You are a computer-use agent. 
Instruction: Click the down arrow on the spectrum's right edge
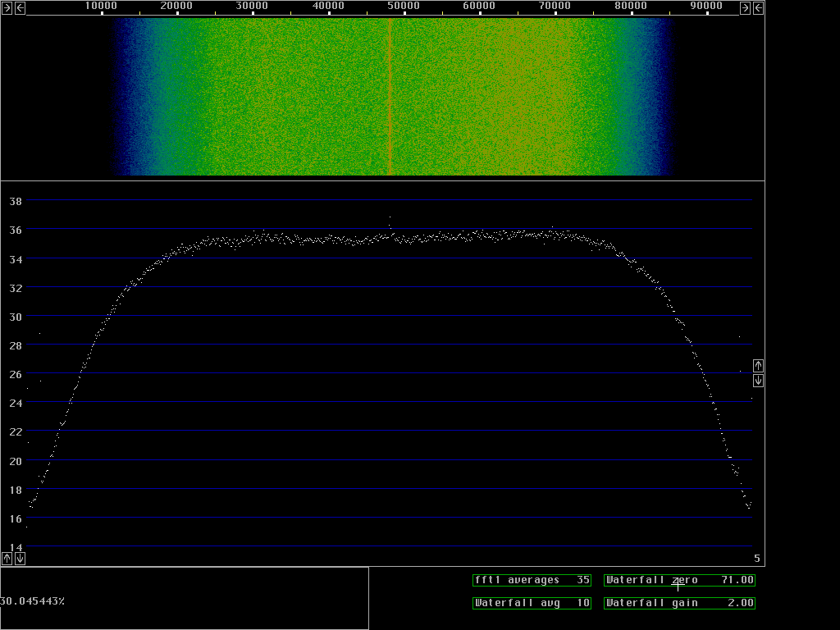click(758, 381)
